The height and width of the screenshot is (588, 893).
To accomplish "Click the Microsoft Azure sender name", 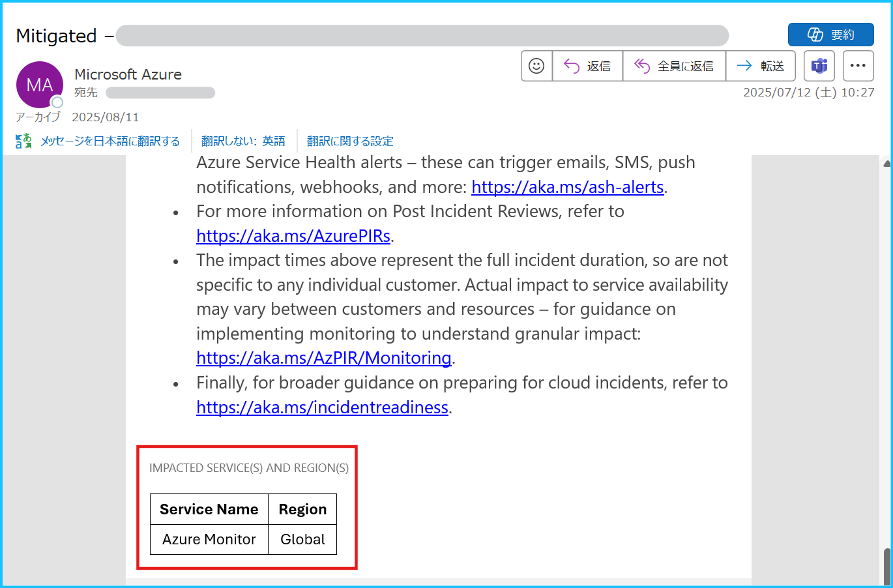I will tap(128, 74).
